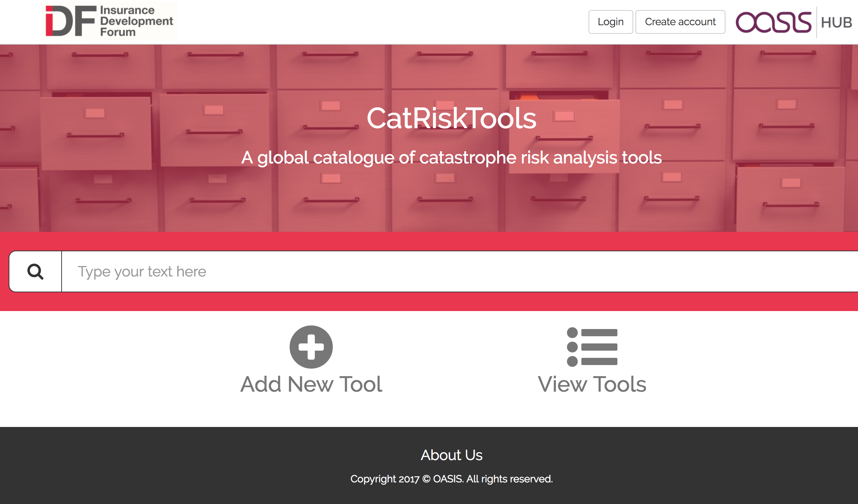Click the 'A global catalogue' subtitle text
The height and width of the screenshot is (504, 858).
point(452,158)
